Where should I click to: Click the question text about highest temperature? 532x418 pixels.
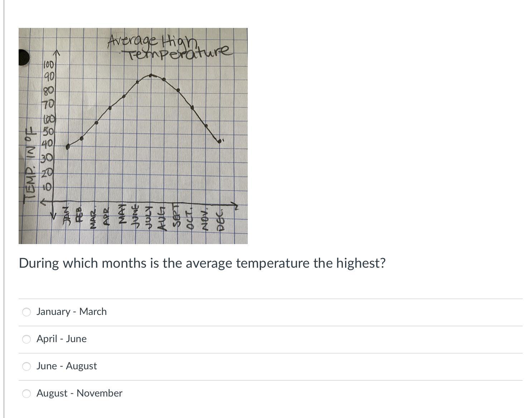point(202,263)
